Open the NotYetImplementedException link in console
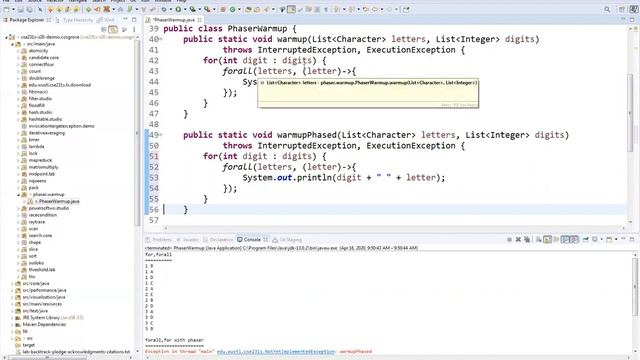640x360 pixels. 276,351
